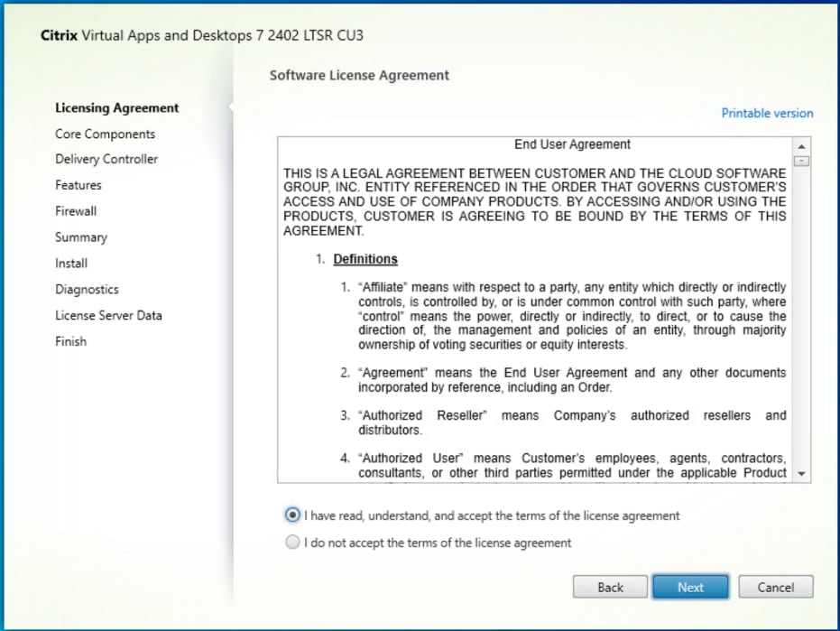
Task: Go to the Summary step
Action: [x=81, y=237]
